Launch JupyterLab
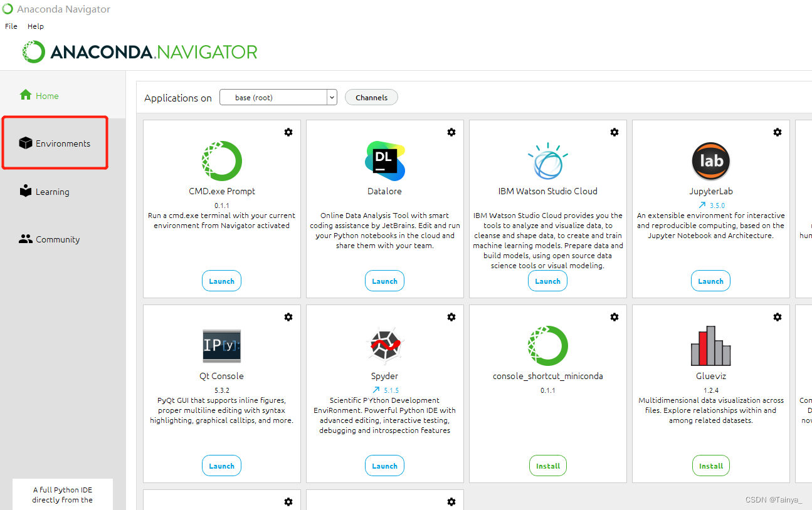Screen dimensions: 812x510 pyautogui.click(x=710, y=281)
